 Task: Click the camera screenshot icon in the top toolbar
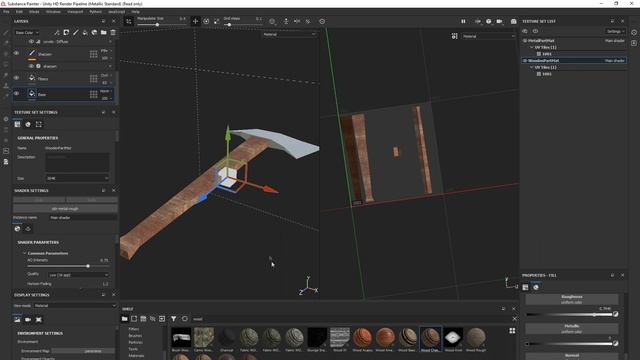[513, 21]
